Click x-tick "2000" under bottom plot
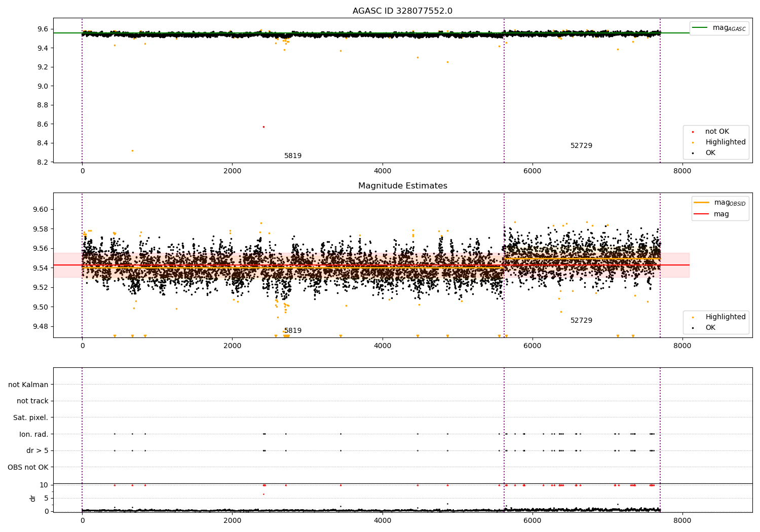The width and height of the screenshot is (760, 532). point(232,520)
